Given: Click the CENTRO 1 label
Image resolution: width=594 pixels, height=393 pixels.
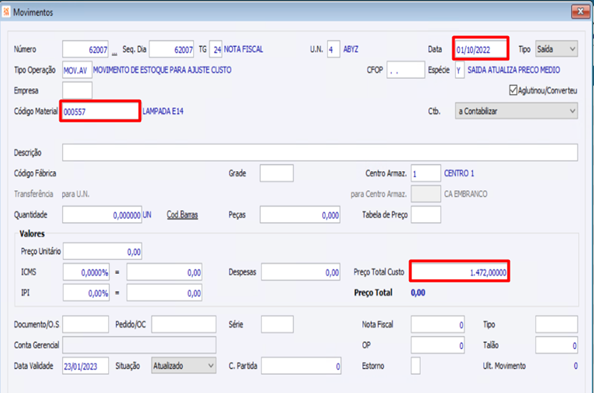Looking at the screenshot, I should 459,173.
